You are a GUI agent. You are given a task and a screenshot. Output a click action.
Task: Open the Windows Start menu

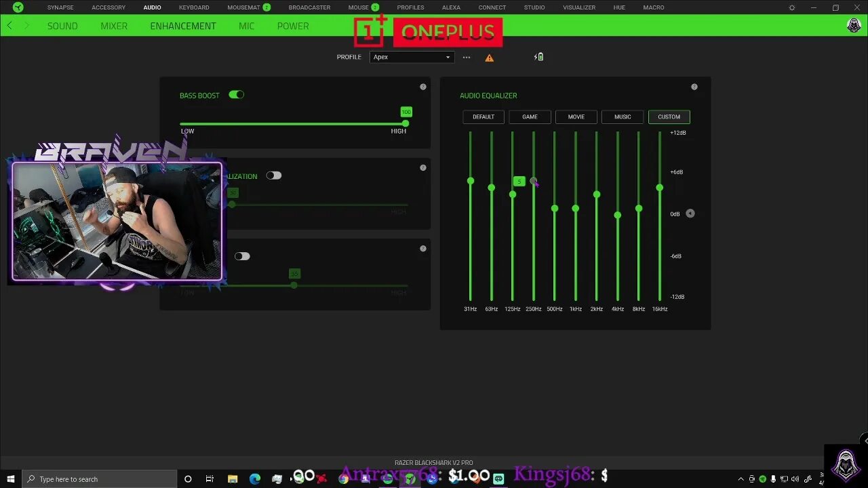pos(11,479)
